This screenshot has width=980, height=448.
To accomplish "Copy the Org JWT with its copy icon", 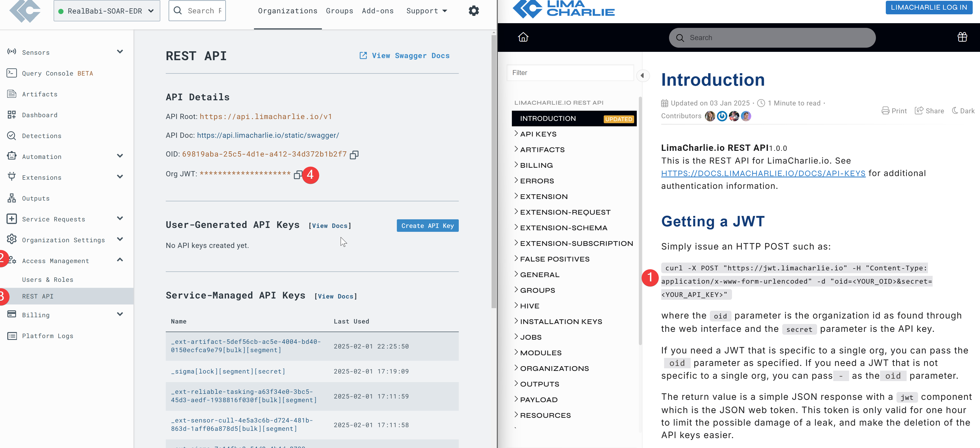I will (x=298, y=174).
